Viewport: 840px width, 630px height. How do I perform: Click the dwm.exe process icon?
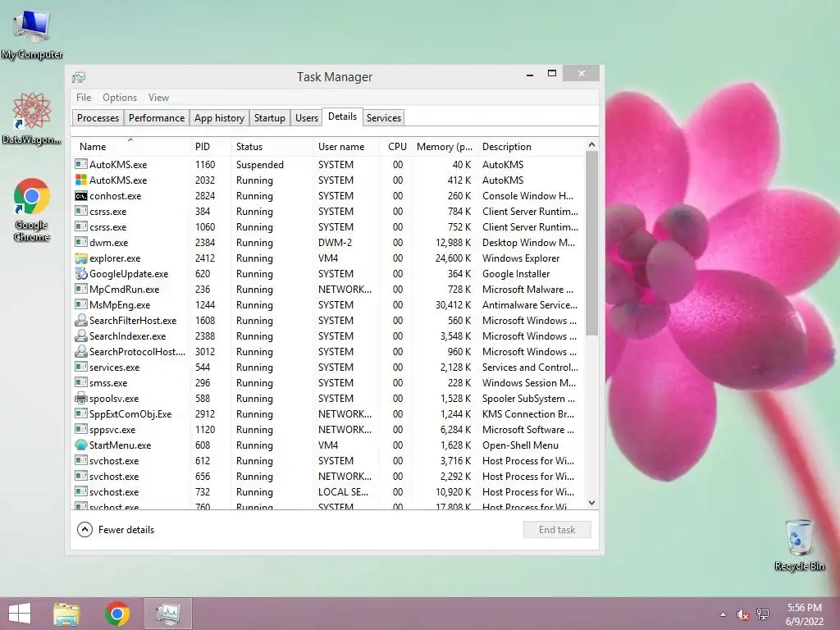click(x=81, y=243)
